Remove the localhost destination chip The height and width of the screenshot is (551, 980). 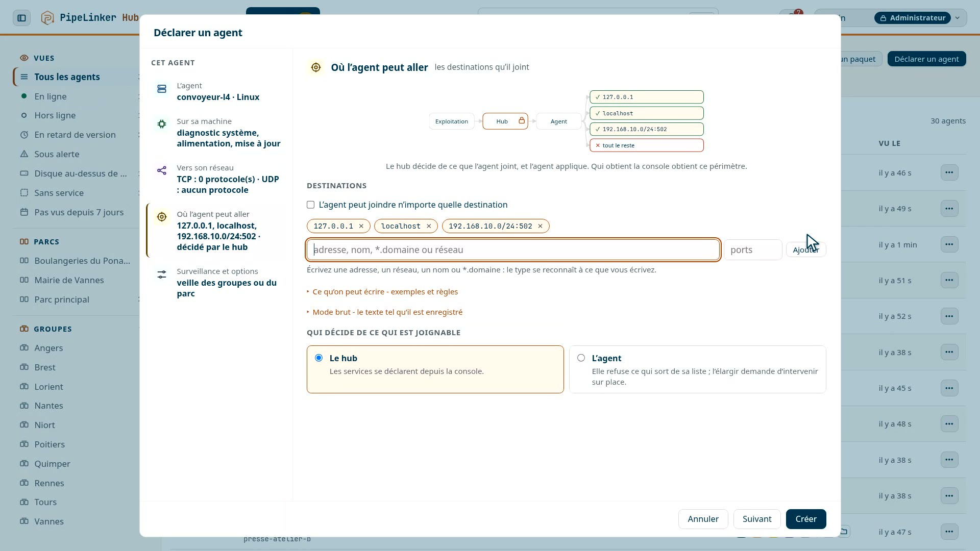pyautogui.click(x=429, y=226)
